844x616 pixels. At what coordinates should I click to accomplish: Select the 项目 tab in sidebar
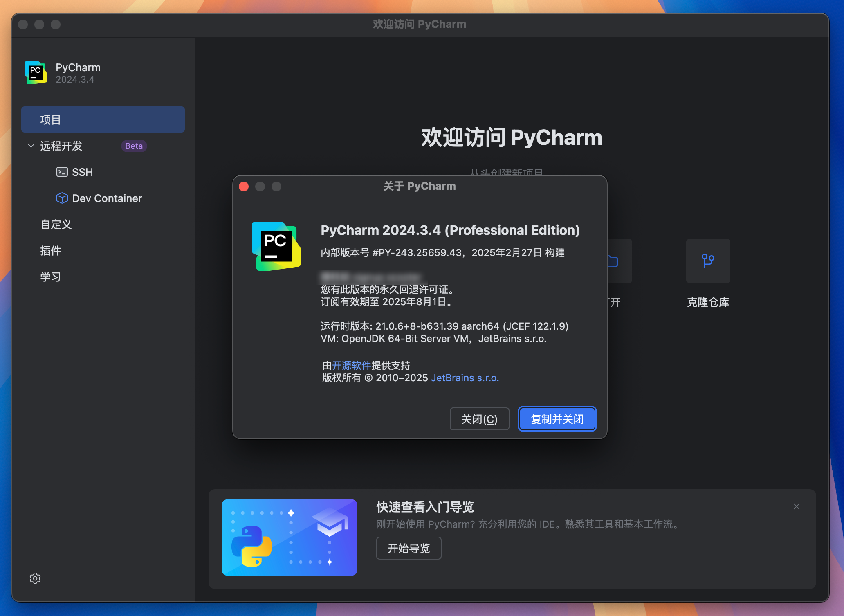[103, 119]
